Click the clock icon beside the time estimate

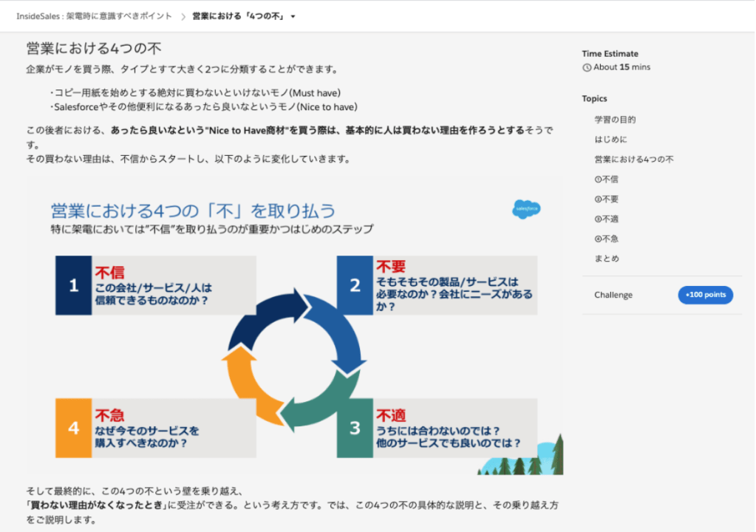pos(587,67)
